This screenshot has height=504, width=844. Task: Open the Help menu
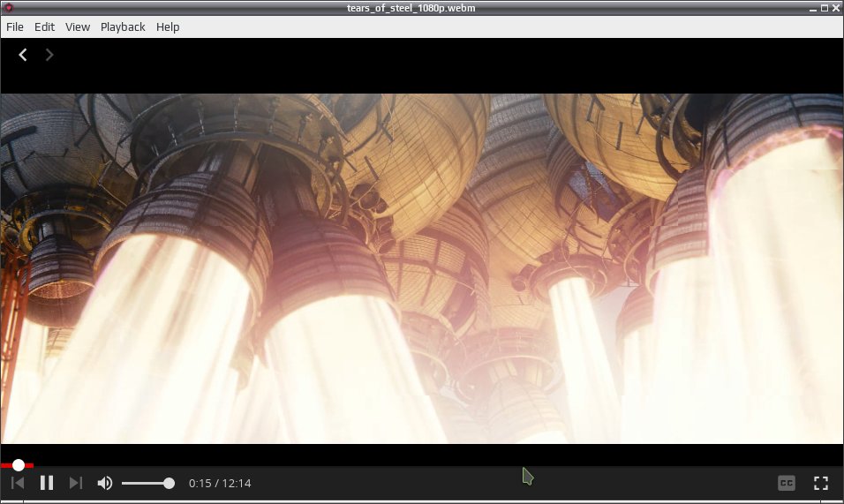(x=168, y=26)
